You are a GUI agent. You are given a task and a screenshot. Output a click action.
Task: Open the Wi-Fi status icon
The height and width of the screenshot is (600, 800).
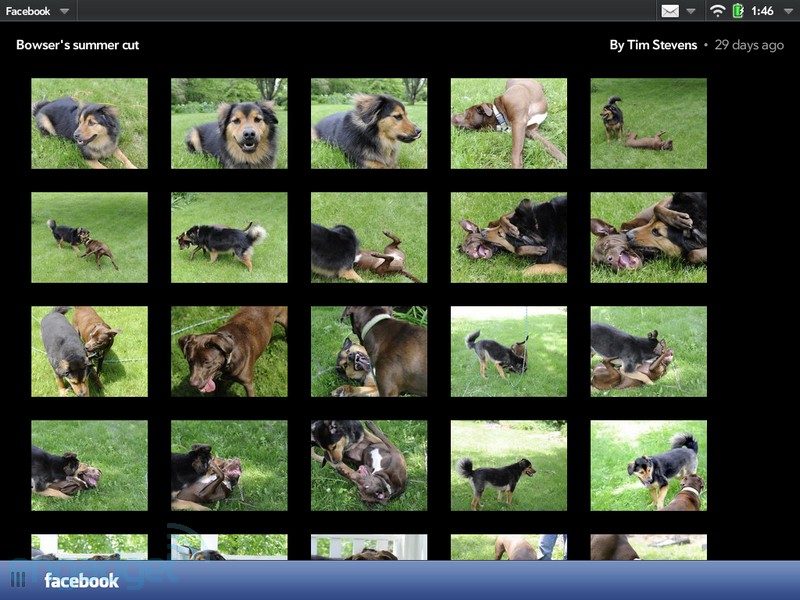717,11
